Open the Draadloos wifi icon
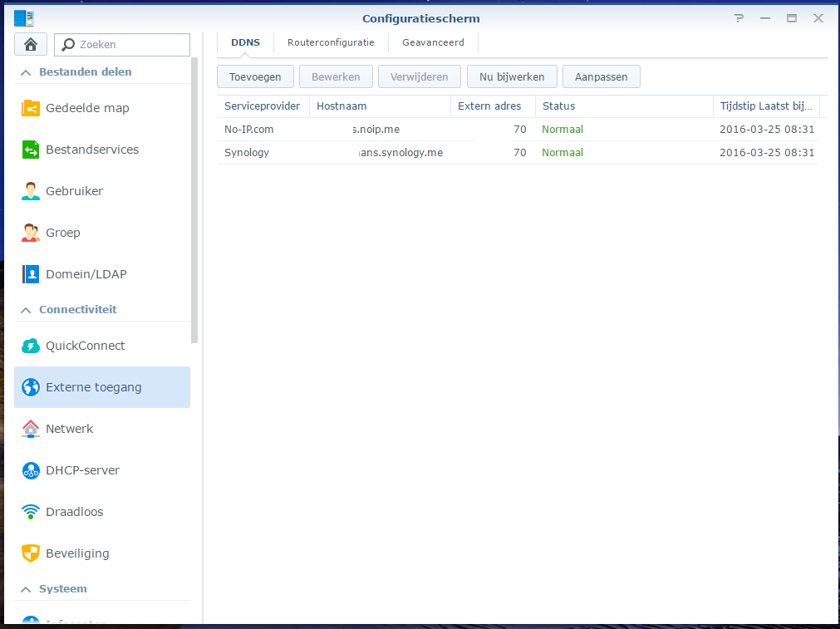 tap(31, 512)
